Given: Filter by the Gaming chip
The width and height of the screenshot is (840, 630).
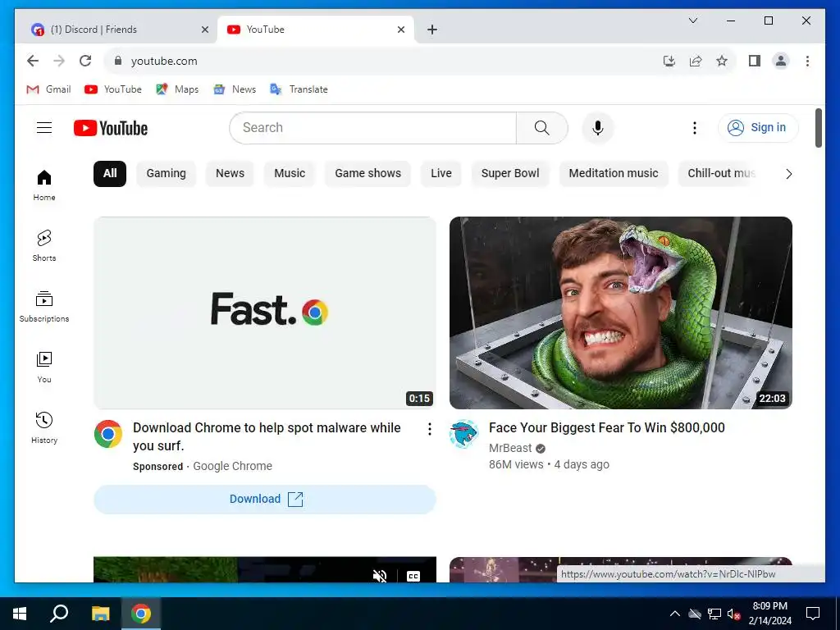Looking at the screenshot, I should pyautogui.click(x=166, y=174).
